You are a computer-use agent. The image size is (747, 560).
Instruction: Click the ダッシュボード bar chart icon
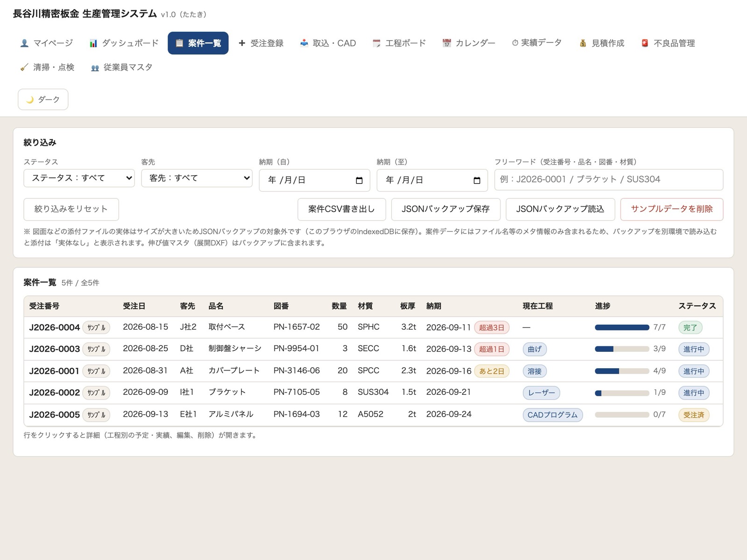[x=93, y=43]
